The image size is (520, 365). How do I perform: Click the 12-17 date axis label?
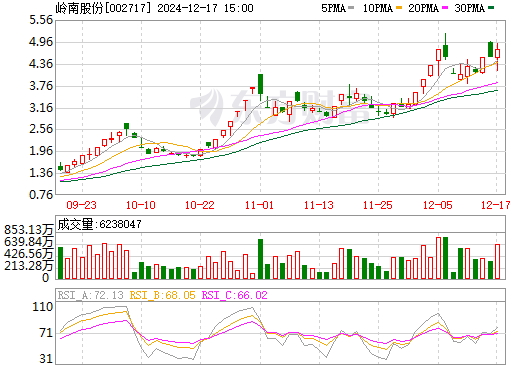coord(496,205)
